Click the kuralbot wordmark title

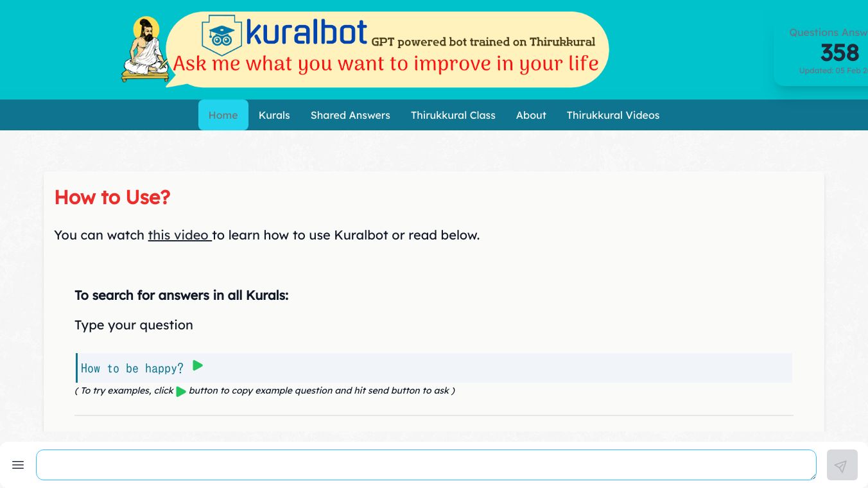coord(306,32)
